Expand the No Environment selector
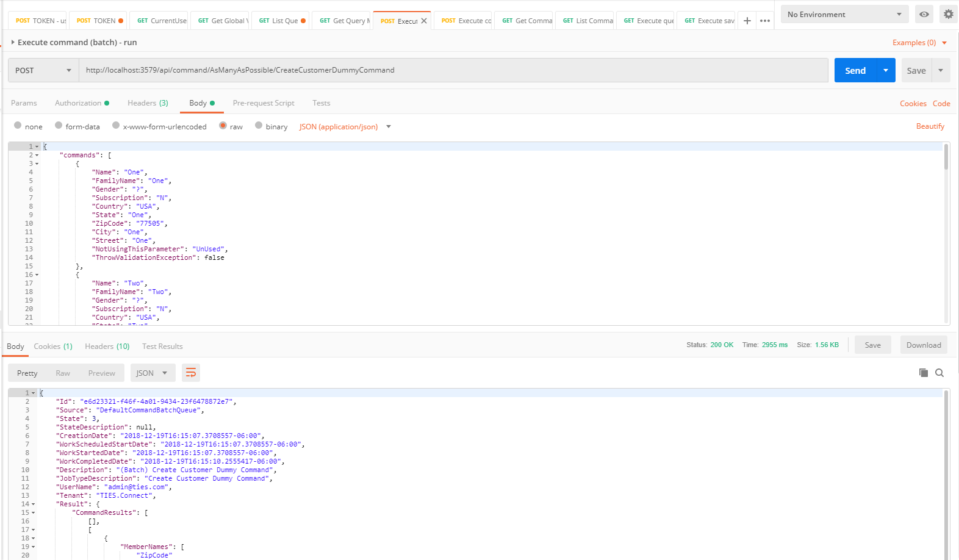The height and width of the screenshot is (560, 959). [844, 14]
